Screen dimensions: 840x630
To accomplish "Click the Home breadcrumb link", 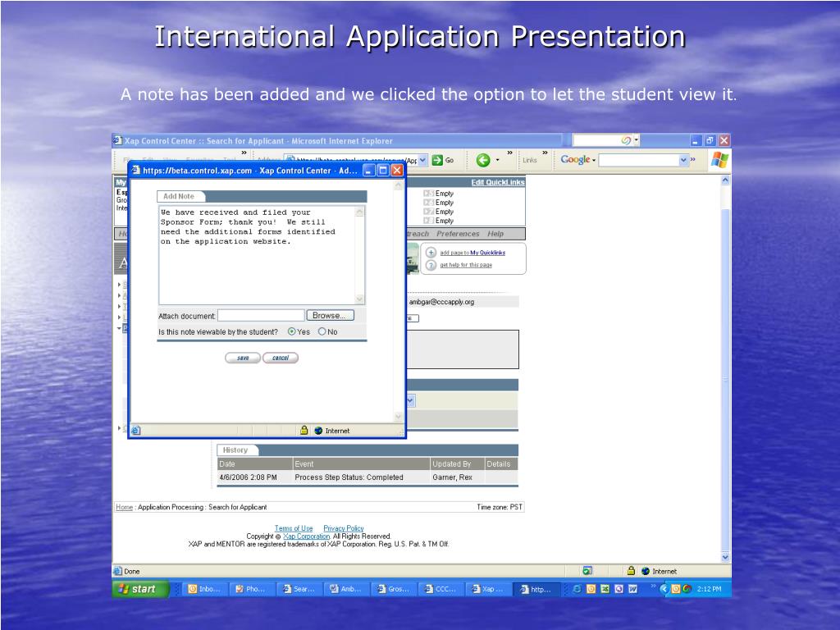I will click(x=125, y=507).
